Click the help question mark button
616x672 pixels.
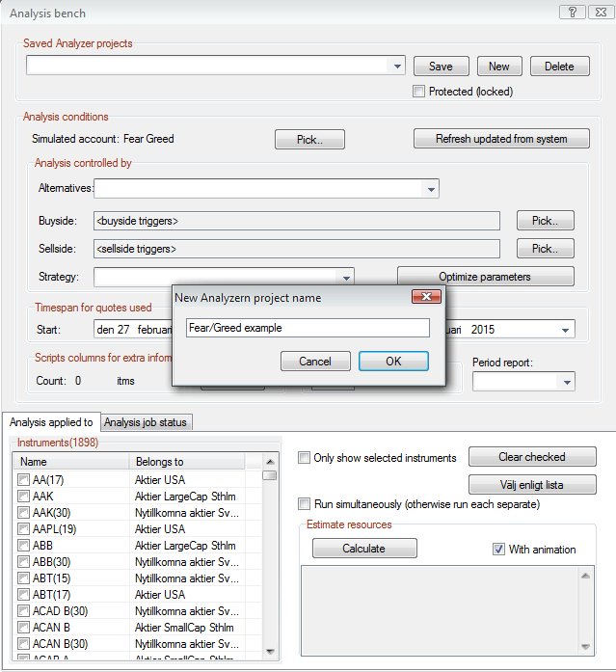pyautogui.click(x=572, y=12)
